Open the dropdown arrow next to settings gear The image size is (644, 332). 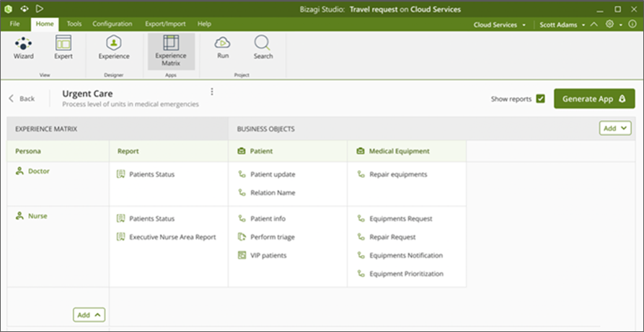621,24
